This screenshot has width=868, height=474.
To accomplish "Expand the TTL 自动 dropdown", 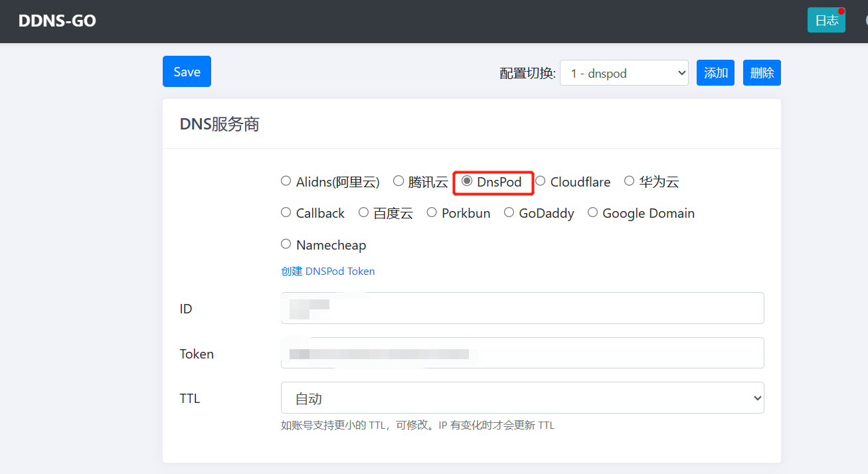I will click(522, 398).
